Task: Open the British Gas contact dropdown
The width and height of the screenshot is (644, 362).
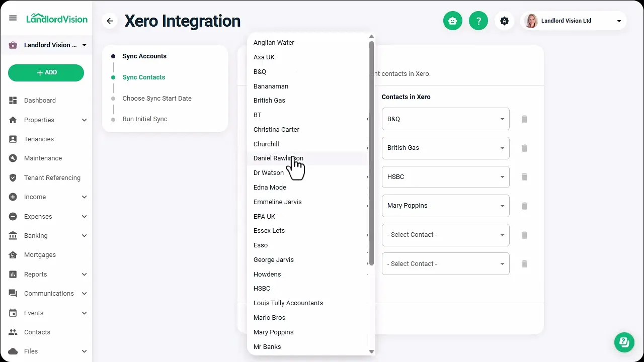Action: [x=446, y=148]
